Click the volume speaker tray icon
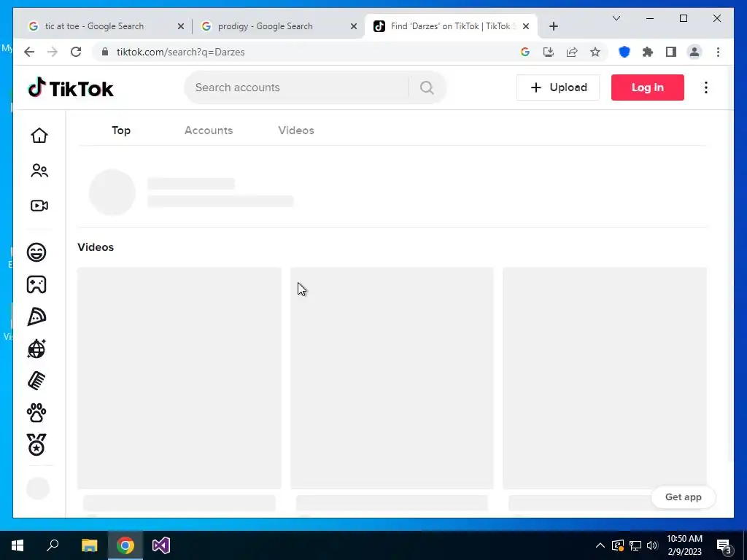 [x=652, y=545]
